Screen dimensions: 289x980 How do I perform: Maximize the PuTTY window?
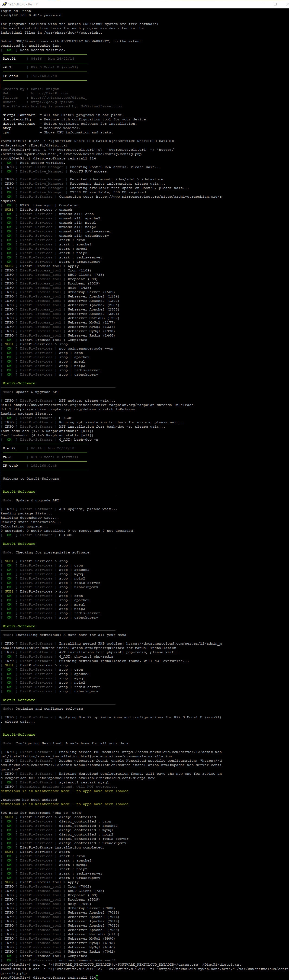[275, 4]
